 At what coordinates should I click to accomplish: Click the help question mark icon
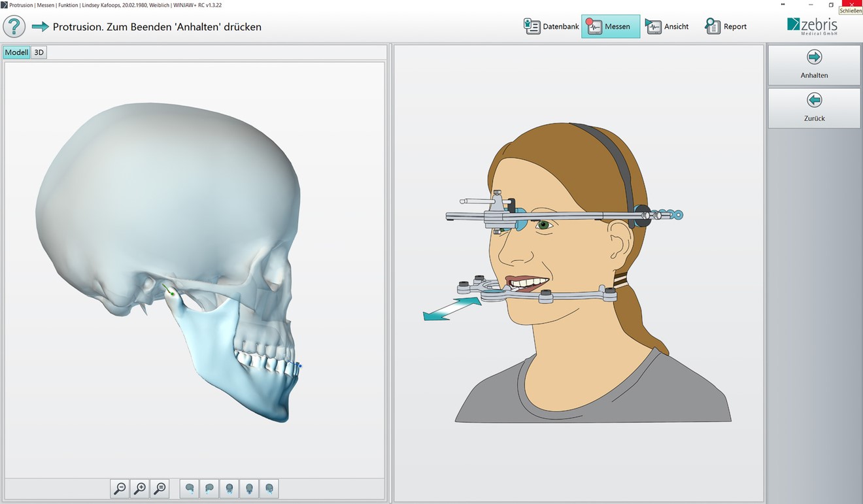(14, 27)
